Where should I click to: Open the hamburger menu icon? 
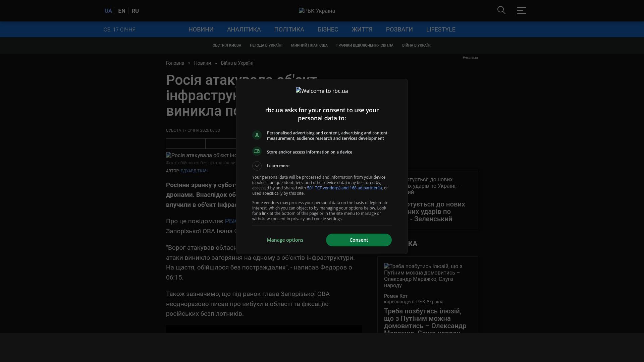pos(521,10)
